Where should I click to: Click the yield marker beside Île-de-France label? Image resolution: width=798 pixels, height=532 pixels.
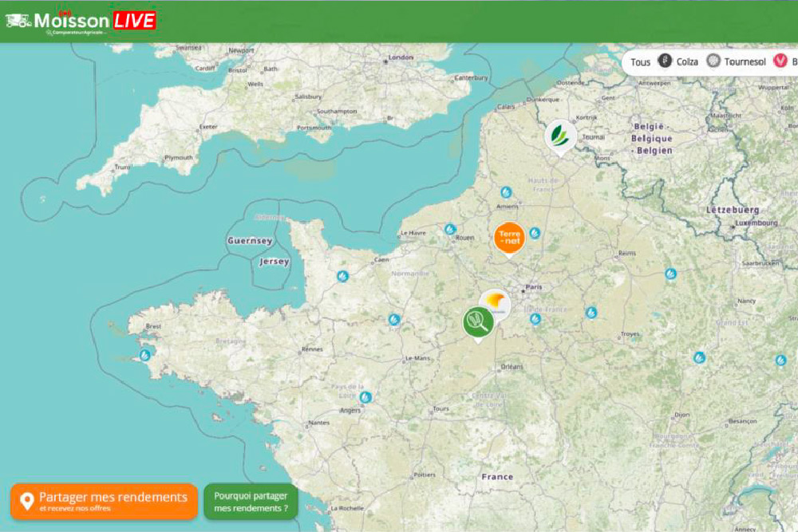pos(535,319)
